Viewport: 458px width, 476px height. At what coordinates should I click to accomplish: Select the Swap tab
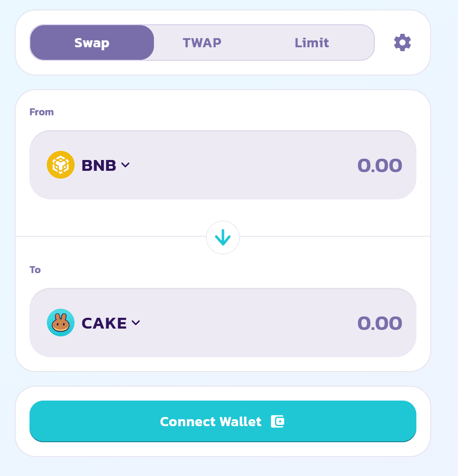click(x=92, y=42)
